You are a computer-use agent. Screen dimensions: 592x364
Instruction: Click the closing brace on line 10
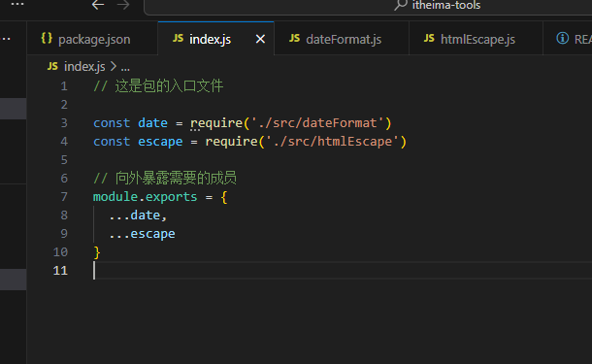pos(97,252)
